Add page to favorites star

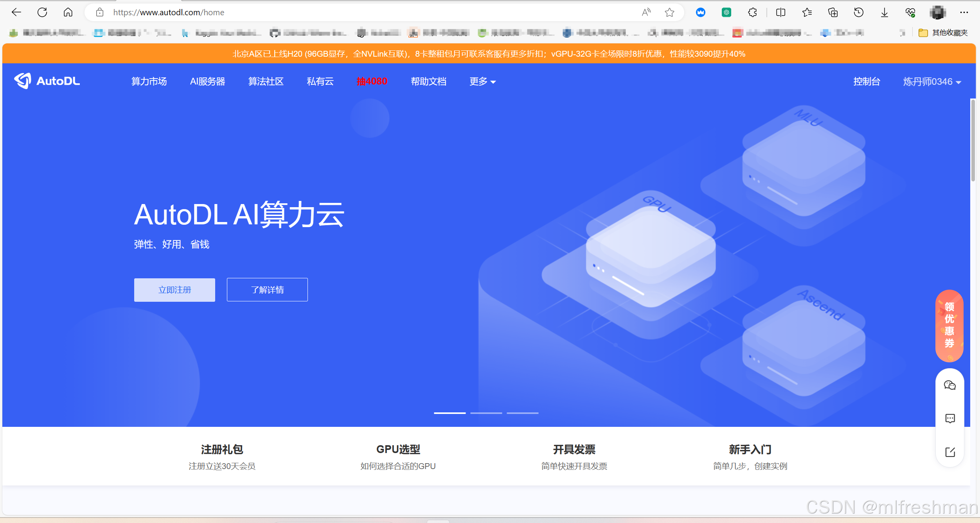point(669,13)
